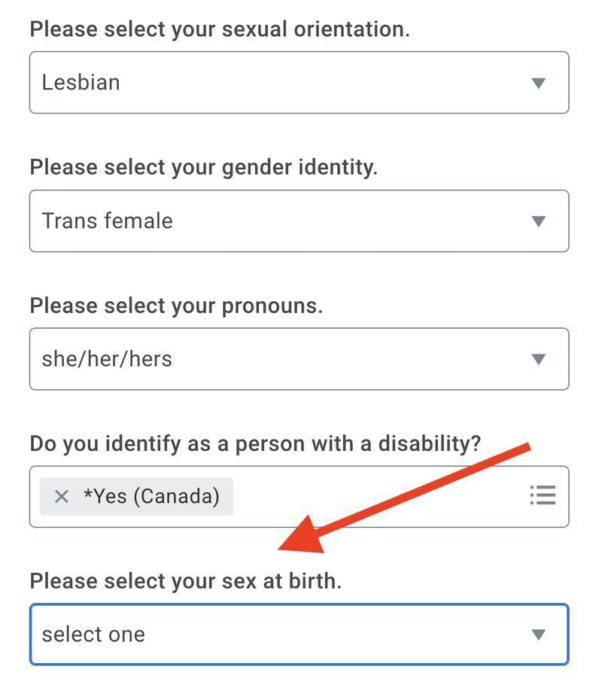The width and height of the screenshot is (602, 700).
Task: Open the disability options list icon
Action: [542, 495]
